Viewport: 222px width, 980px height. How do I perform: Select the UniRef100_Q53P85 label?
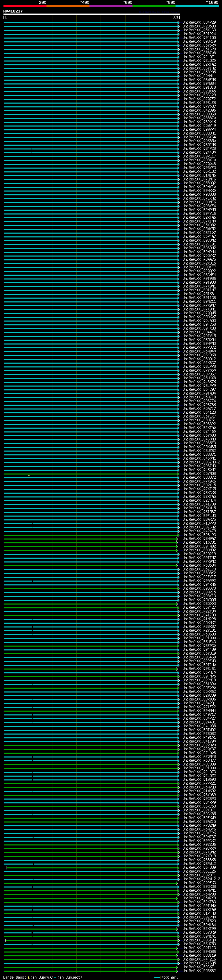[199, 72]
